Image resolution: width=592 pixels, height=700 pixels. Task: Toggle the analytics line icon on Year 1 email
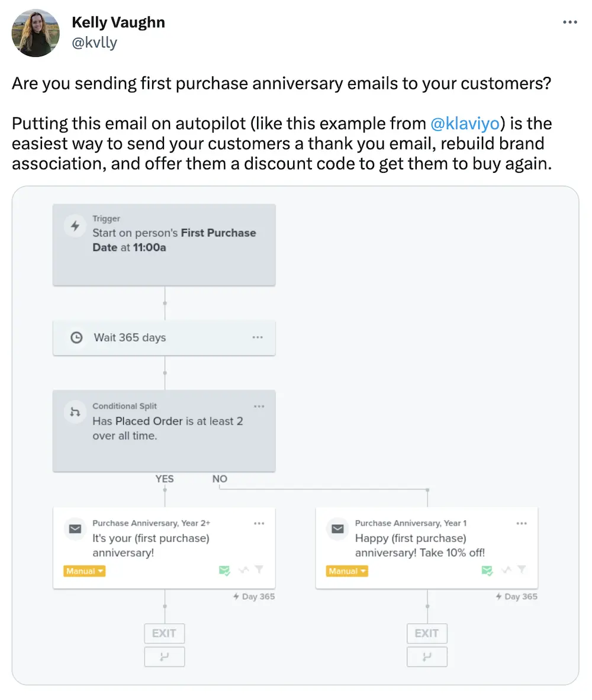[505, 570]
